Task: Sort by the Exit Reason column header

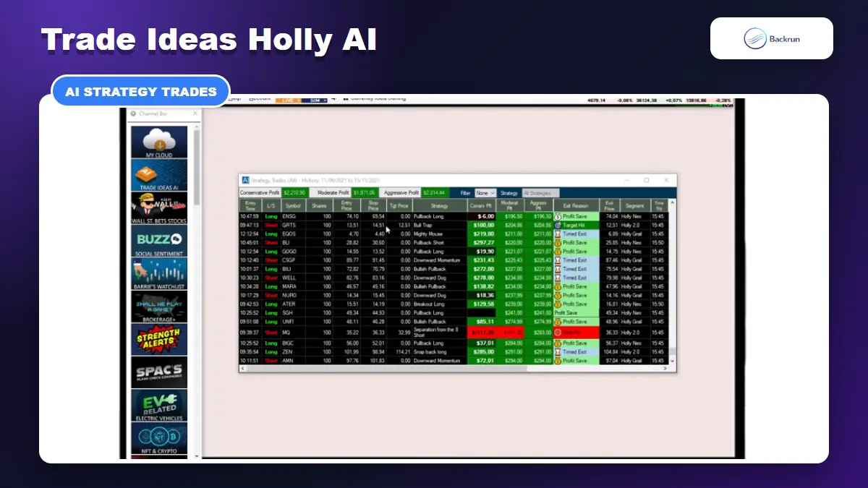Action: tap(576, 205)
